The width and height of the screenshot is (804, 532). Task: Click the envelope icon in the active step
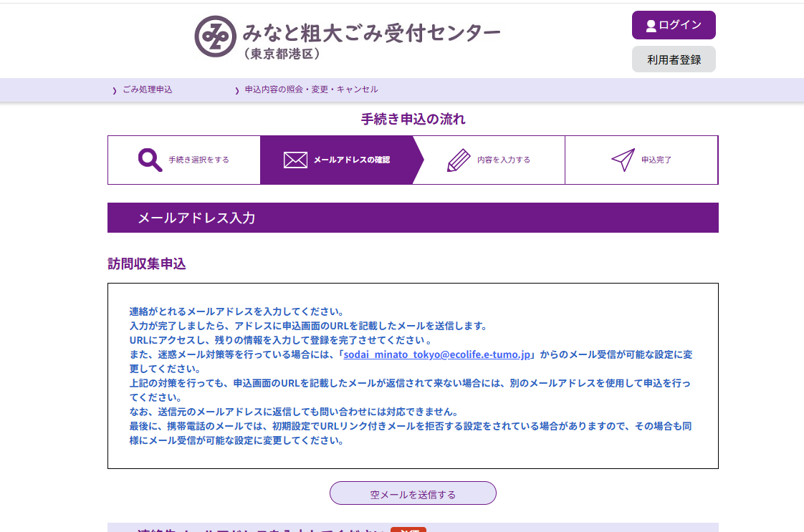pos(295,160)
